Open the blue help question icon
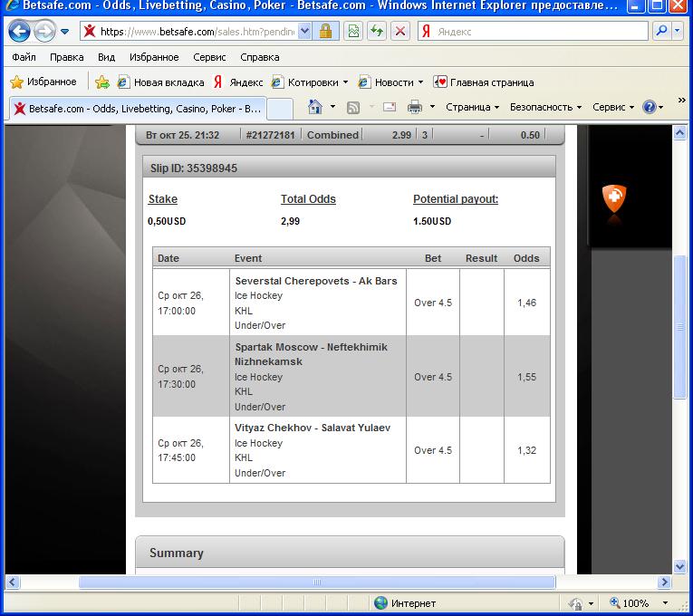The width and height of the screenshot is (693, 616). point(653,107)
